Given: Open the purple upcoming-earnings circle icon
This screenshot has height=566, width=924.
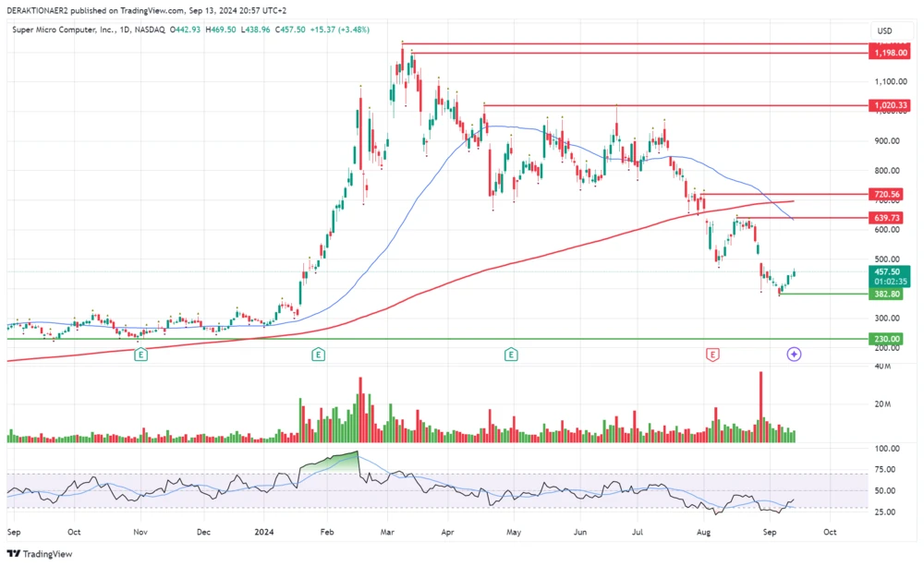Looking at the screenshot, I should [793, 355].
